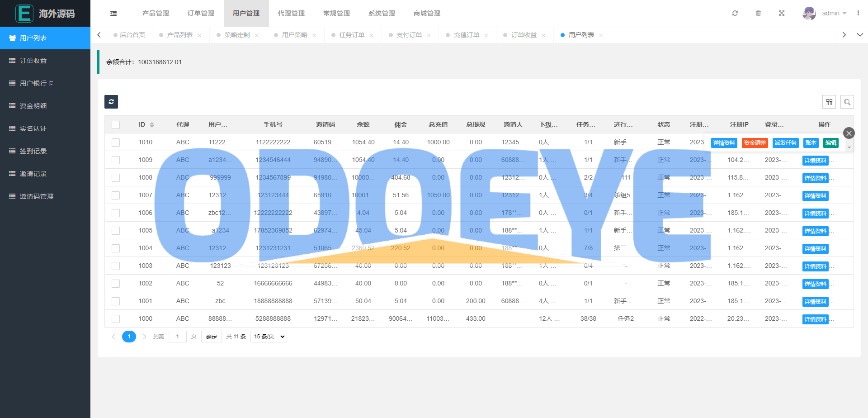Close the 充值订单 tab
Viewport: 868px width, 418px height.
pyautogui.click(x=486, y=35)
